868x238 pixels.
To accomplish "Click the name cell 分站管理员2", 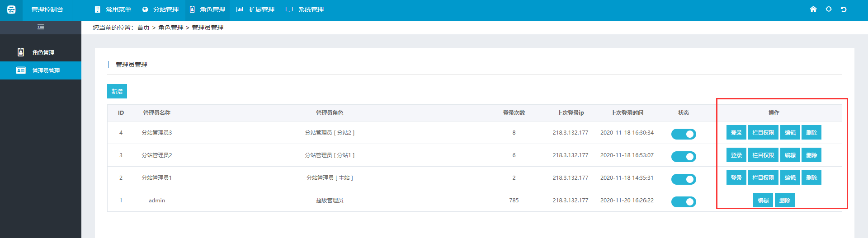I will coord(157,155).
